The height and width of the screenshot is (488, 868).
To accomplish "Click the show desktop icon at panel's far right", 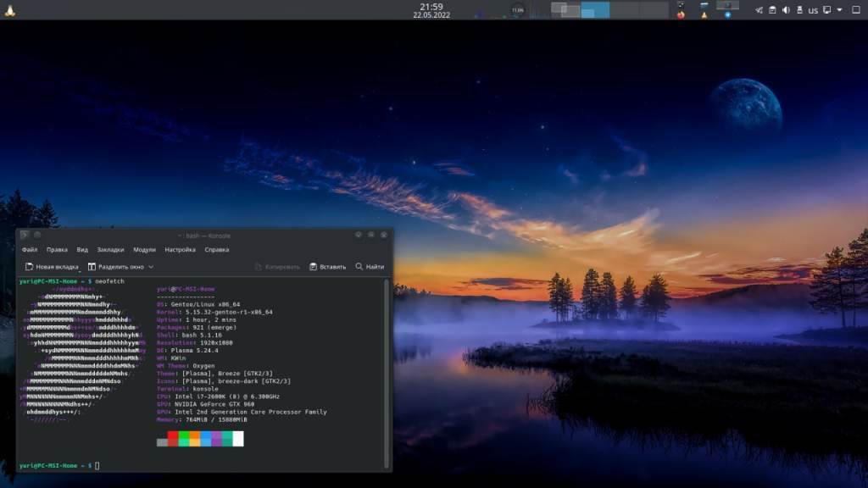I will [855, 10].
